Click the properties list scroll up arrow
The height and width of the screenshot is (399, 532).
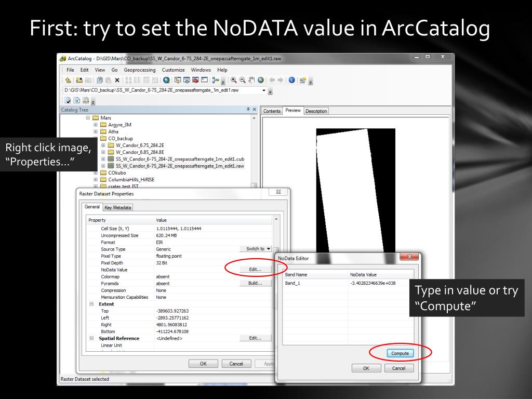click(276, 219)
